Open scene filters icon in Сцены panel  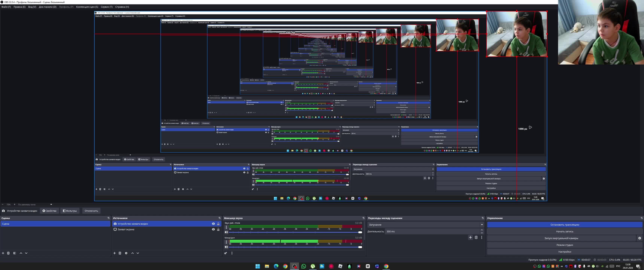[14, 253]
